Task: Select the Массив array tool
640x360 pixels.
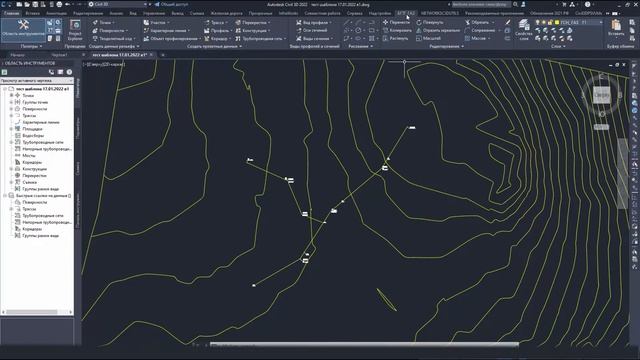Action: [x=476, y=38]
